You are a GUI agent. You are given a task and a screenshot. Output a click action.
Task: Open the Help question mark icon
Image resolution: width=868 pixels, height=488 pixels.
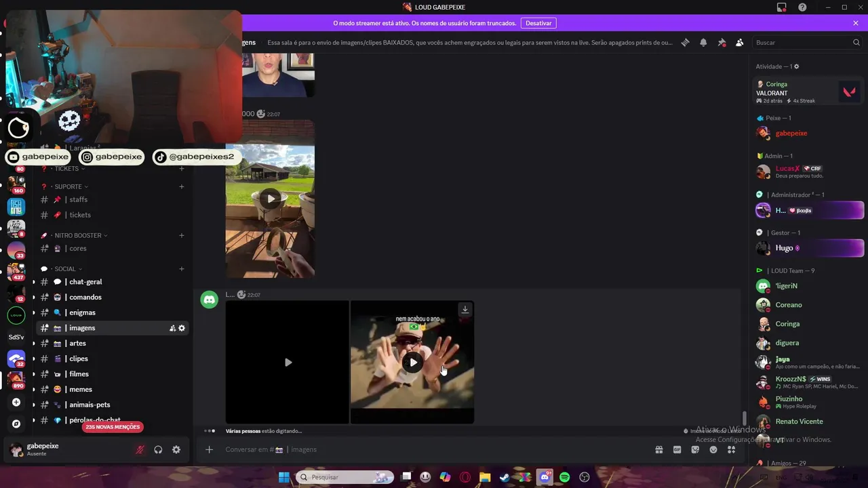click(802, 7)
